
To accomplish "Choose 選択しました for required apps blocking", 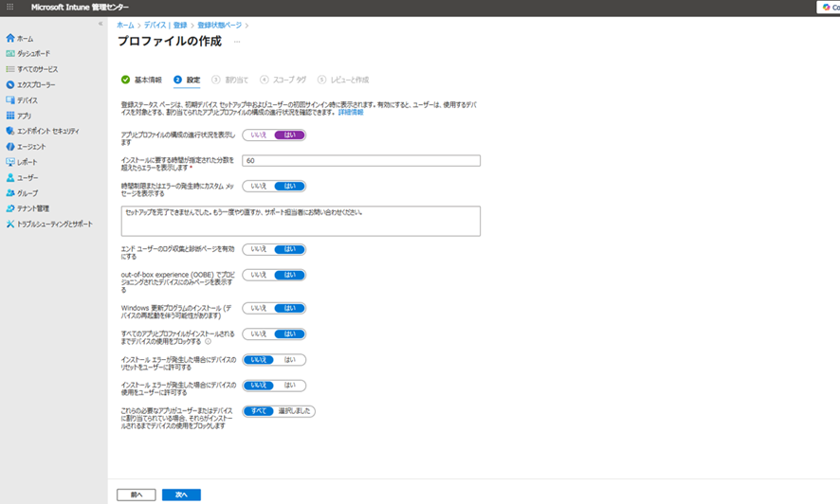I will pyautogui.click(x=295, y=411).
